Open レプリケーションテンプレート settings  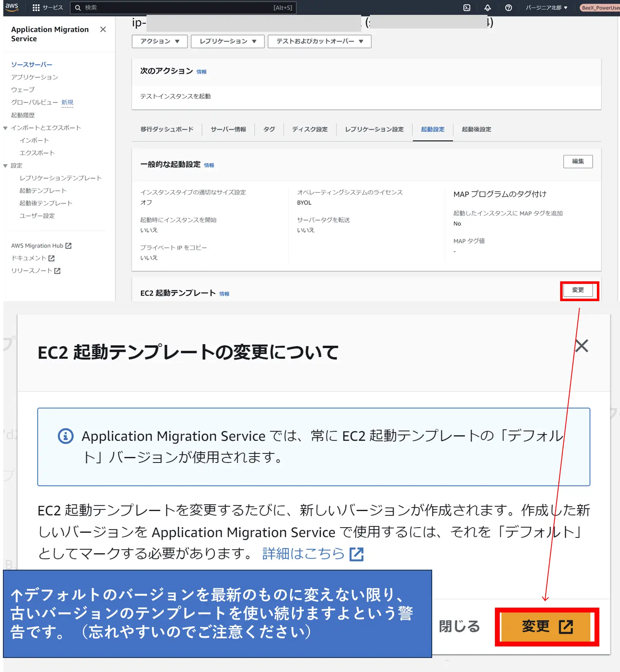pyautogui.click(x=61, y=178)
